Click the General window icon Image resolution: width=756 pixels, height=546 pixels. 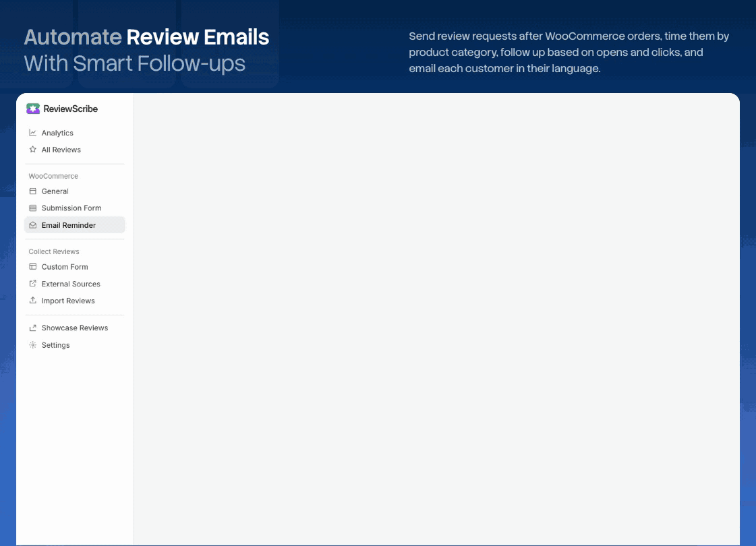click(33, 191)
